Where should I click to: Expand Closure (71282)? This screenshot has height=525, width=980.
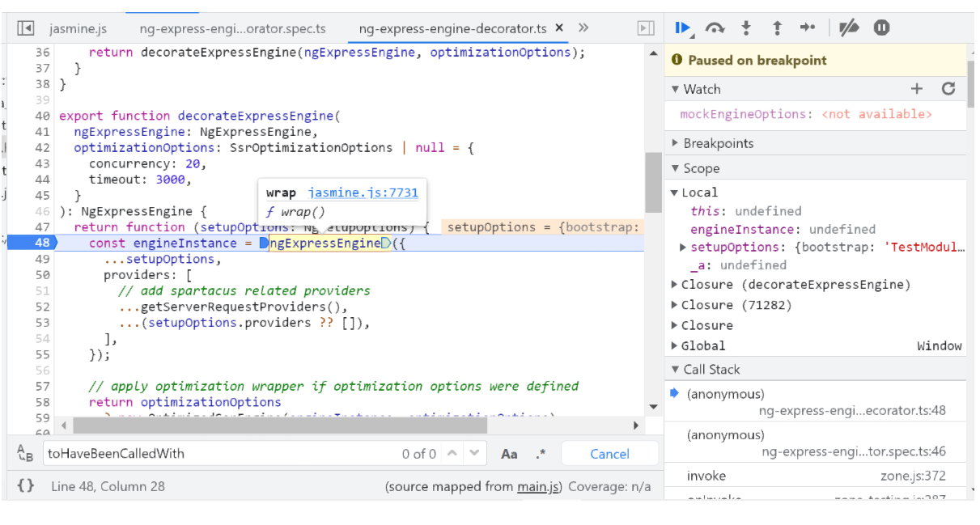675,305
